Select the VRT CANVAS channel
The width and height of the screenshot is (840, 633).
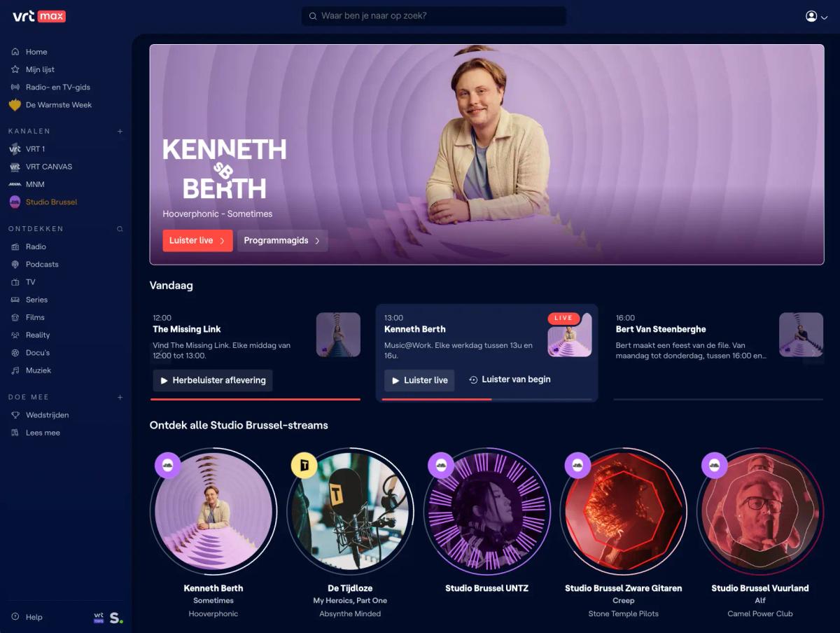pos(49,167)
